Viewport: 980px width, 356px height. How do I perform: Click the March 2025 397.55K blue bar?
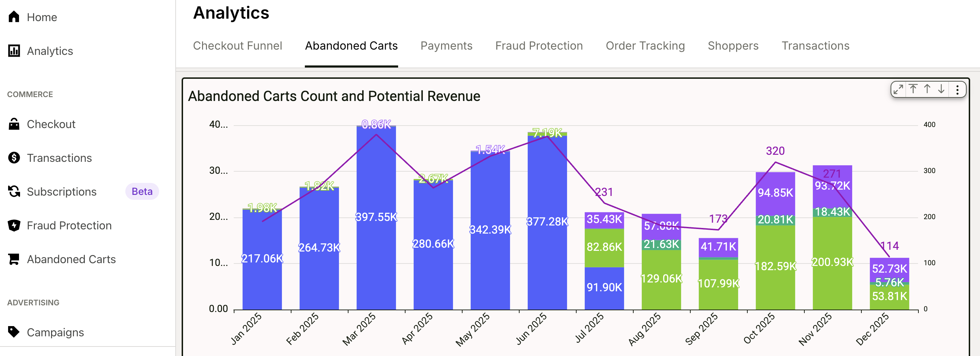(x=376, y=218)
